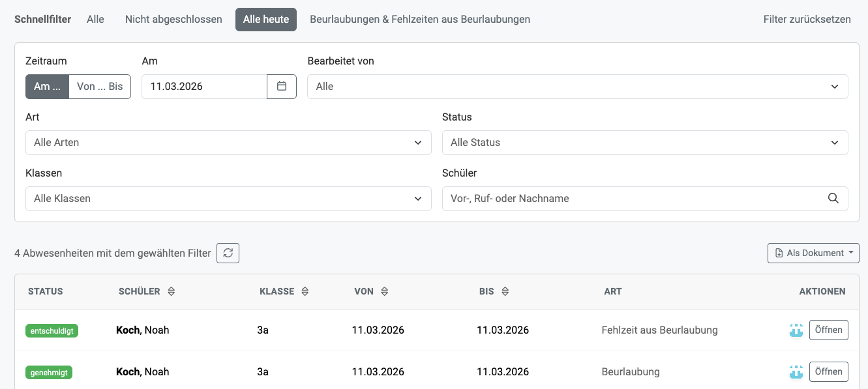868x389 pixels.
Task: Click the search magnifier in Schüler field
Action: tap(833, 199)
